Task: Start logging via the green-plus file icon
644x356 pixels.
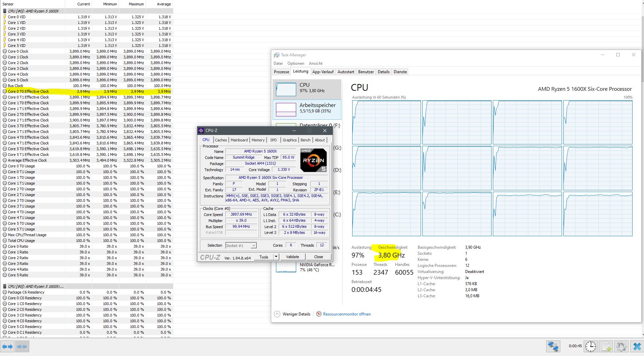Action: (606, 346)
